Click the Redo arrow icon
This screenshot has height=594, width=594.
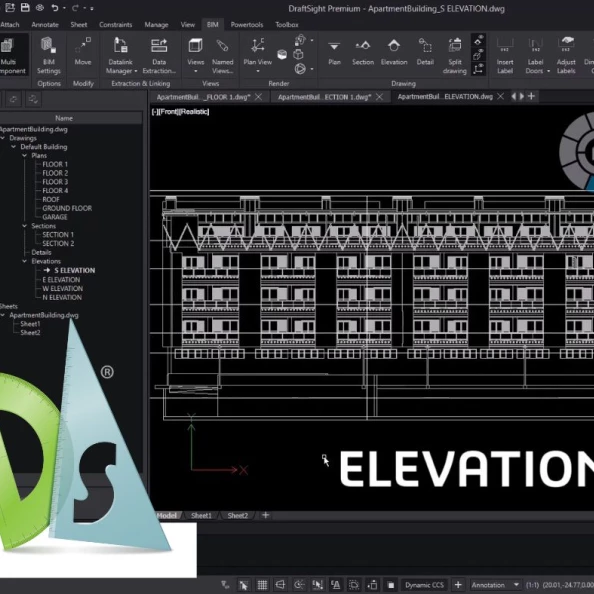click(x=75, y=8)
